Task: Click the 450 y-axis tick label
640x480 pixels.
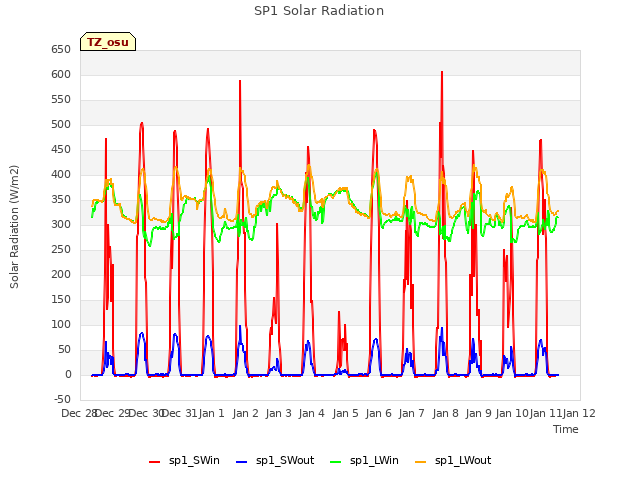Action: 61,149
